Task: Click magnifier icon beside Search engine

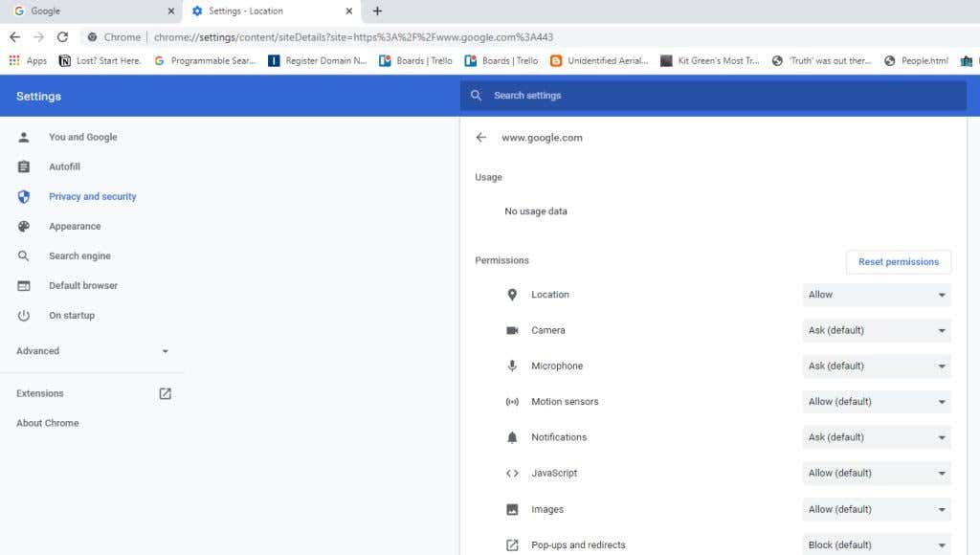Action: 24,256
